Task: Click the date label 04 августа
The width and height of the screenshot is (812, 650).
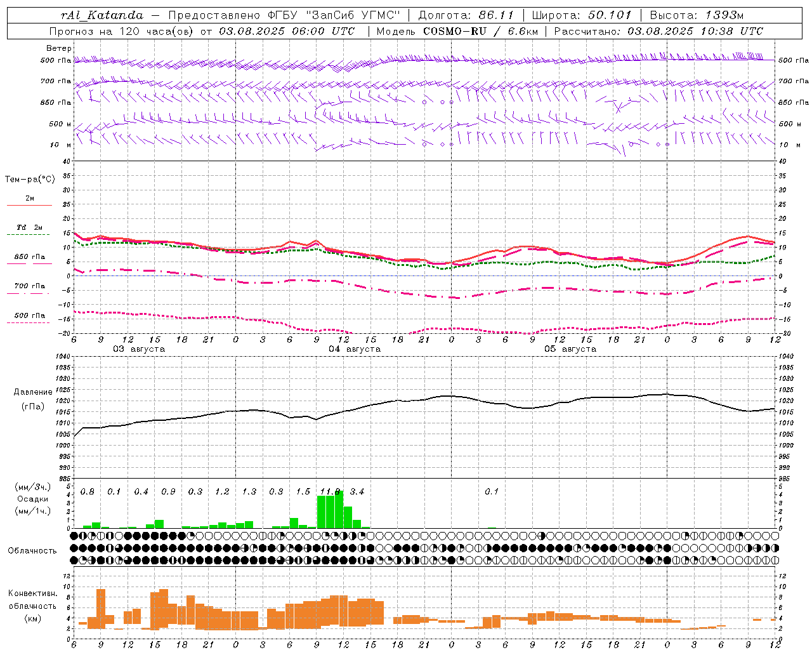Action: (x=355, y=349)
